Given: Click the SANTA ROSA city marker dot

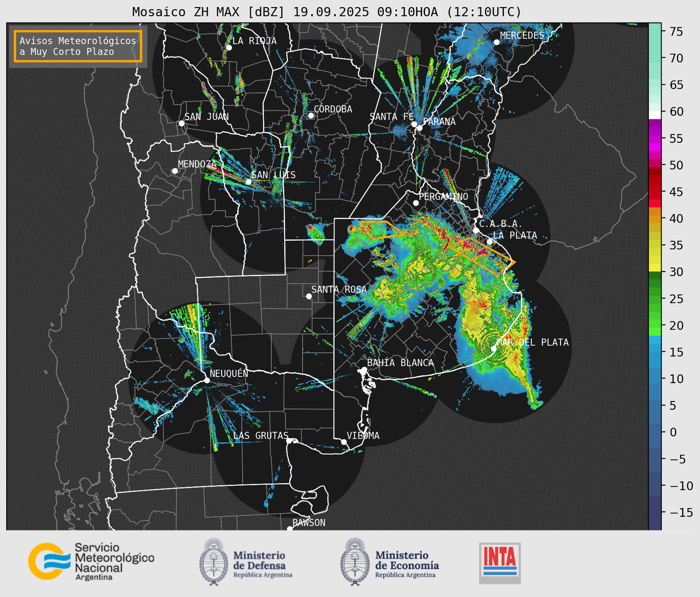Looking at the screenshot, I should [309, 296].
